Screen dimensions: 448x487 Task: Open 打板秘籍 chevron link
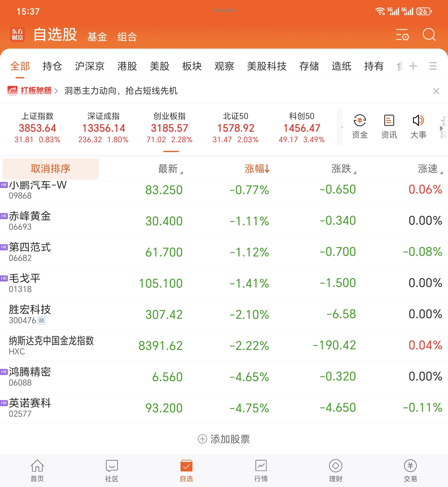[56, 91]
